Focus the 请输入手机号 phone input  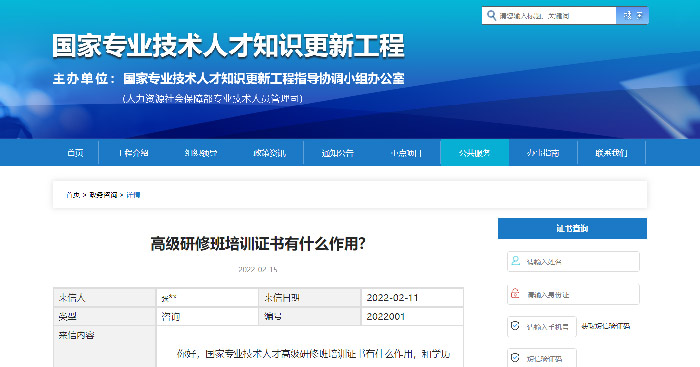(542, 326)
